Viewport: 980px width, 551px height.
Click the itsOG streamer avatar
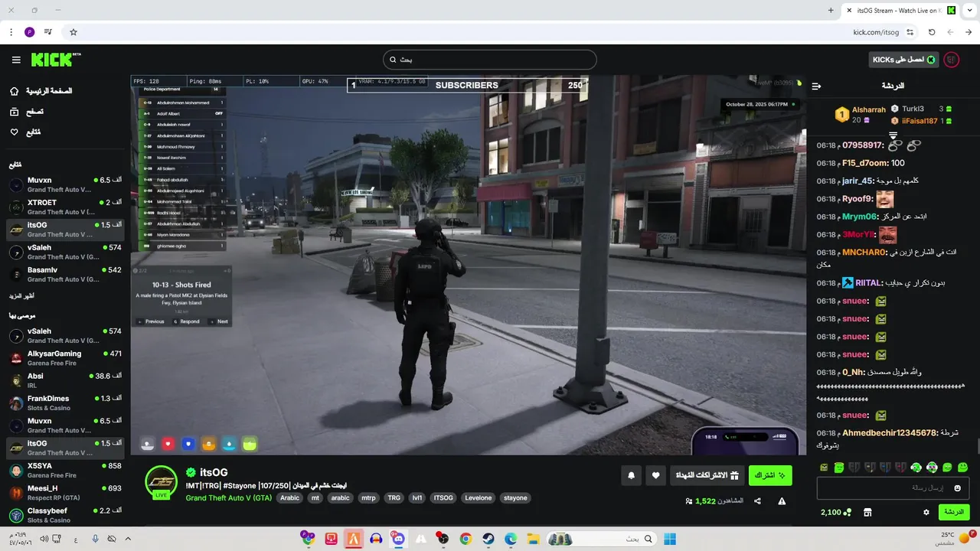pyautogui.click(x=162, y=481)
